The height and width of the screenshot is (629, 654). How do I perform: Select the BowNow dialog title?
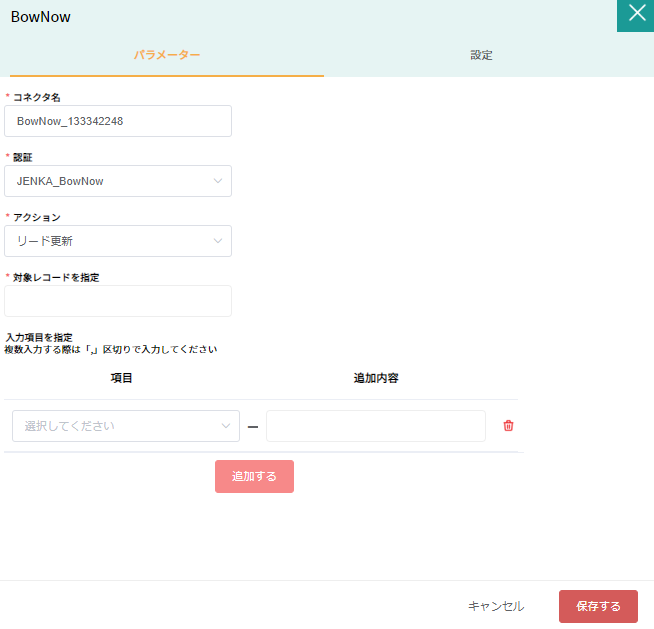click(x=40, y=17)
